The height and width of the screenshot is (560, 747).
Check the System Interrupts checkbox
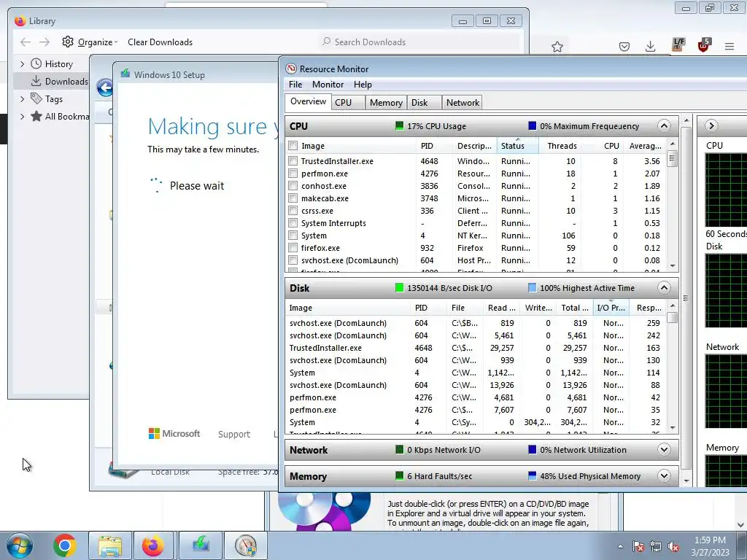tap(293, 223)
